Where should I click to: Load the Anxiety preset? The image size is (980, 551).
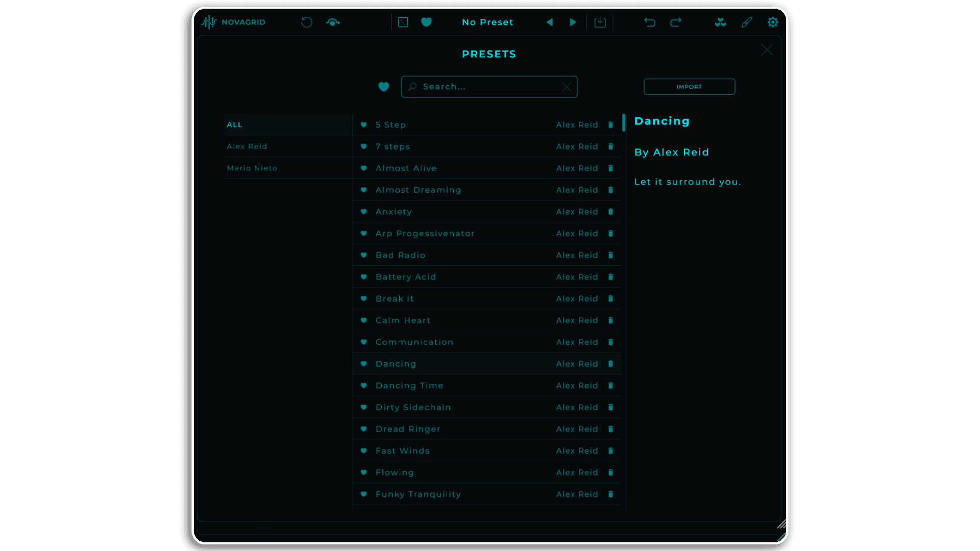(487, 212)
